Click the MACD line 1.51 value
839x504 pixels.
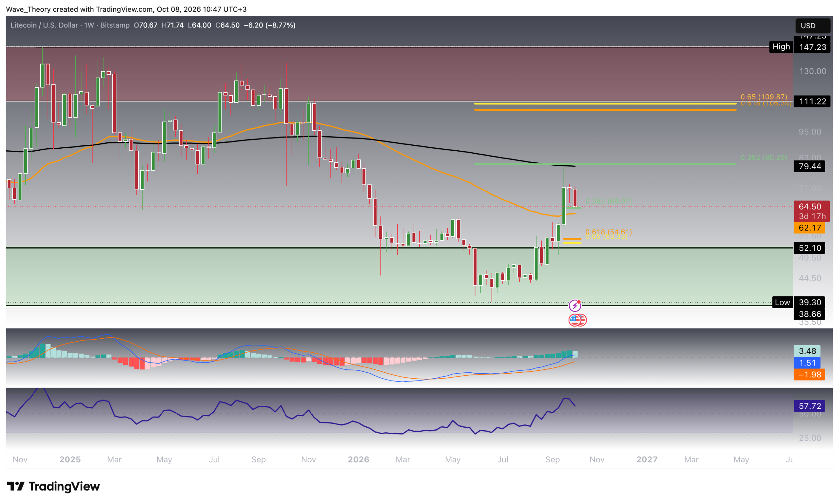click(x=807, y=363)
